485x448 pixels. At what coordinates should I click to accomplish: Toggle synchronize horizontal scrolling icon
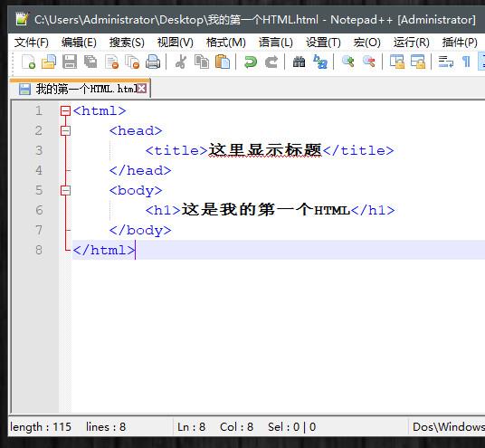coord(417,62)
